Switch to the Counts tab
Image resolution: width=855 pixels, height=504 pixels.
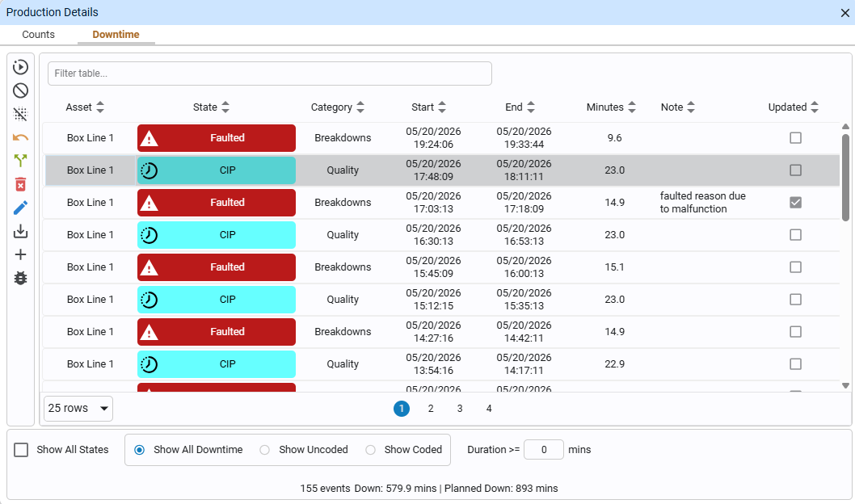38,34
